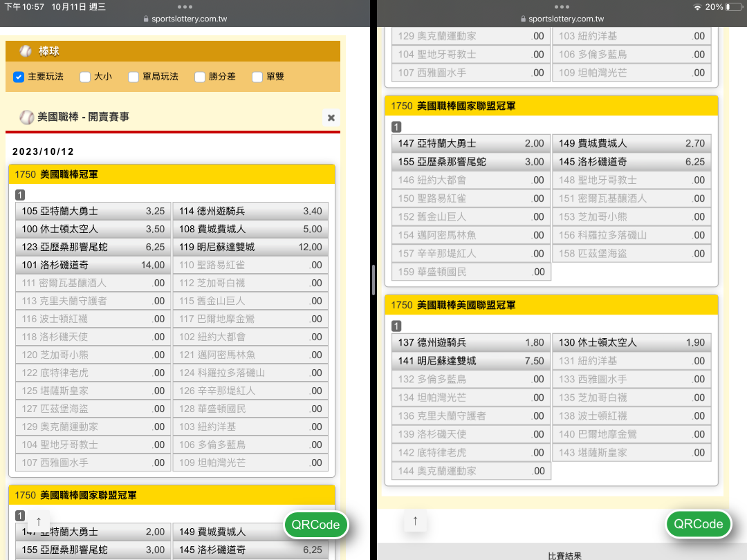The height and width of the screenshot is (560, 747).
Task: Click the baseball icon beside 棒球 header
Action: coord(26,51)
